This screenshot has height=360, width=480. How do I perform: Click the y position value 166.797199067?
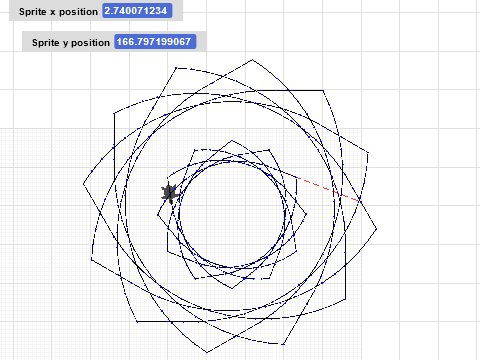pyautogui.click(x=155, y=42)
